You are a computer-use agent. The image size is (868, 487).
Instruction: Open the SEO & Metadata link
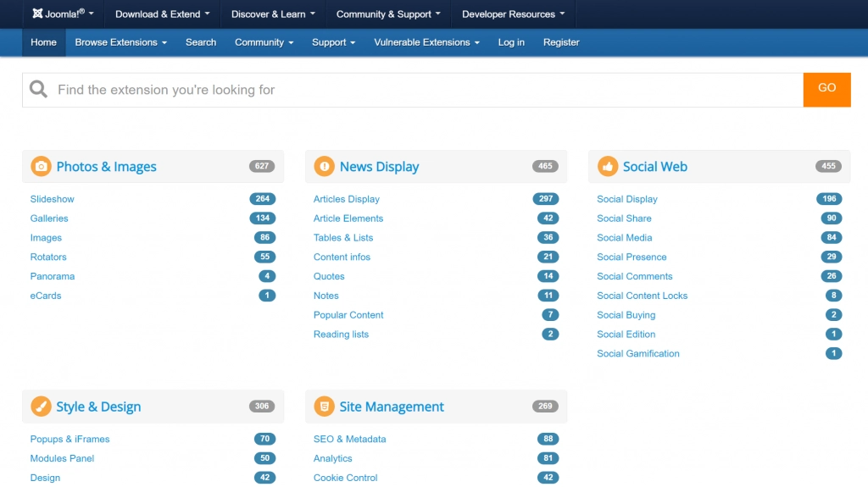(349, 439)
